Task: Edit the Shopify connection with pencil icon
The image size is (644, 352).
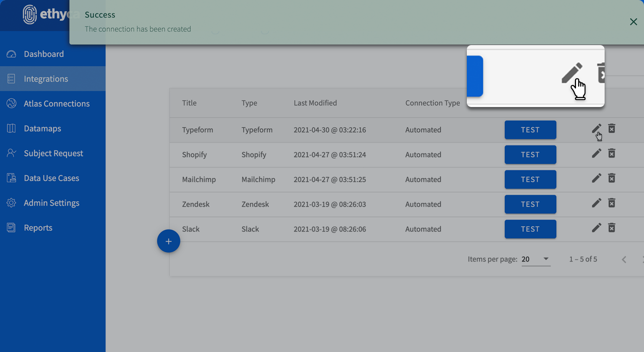Action: [596, 153]
